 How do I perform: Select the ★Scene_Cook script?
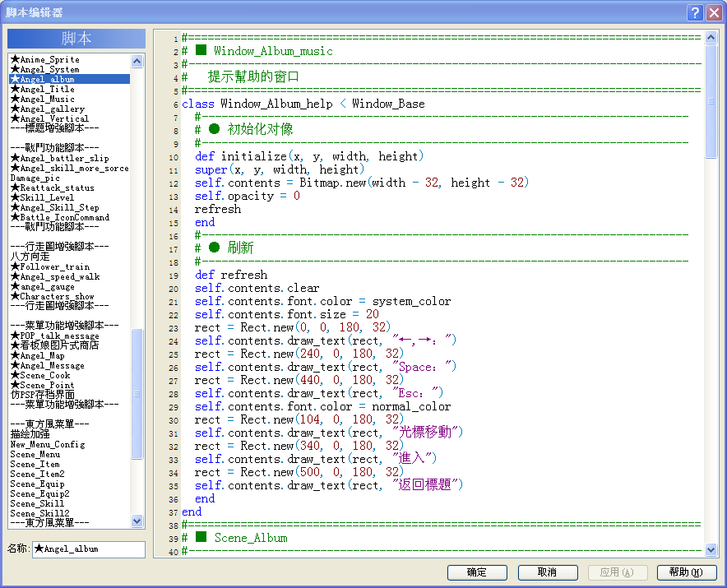click(x=70, y=375)
